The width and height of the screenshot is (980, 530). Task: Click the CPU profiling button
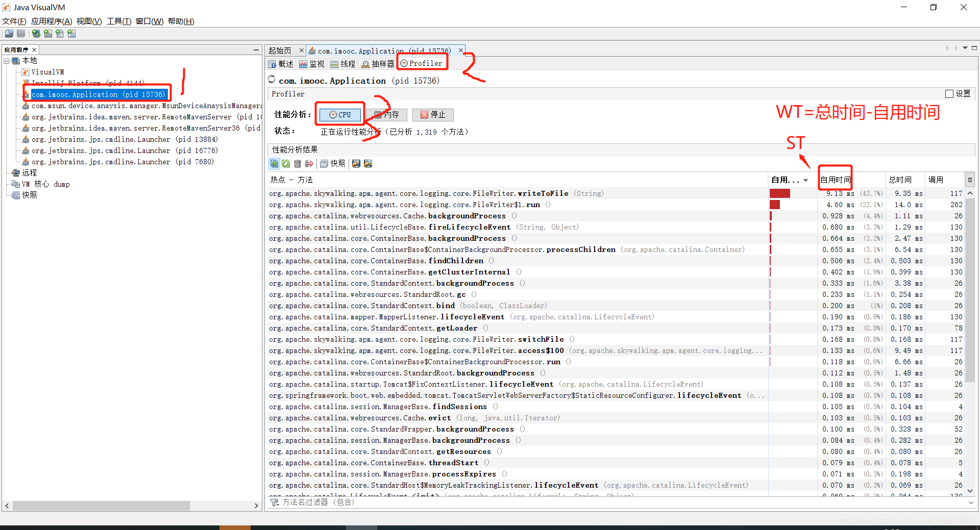pos(340,115)
